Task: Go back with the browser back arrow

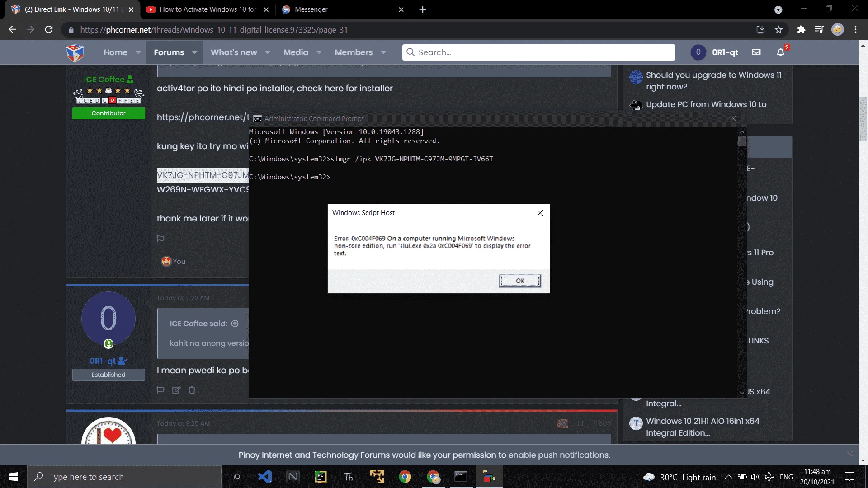Action: pos(12,30)
